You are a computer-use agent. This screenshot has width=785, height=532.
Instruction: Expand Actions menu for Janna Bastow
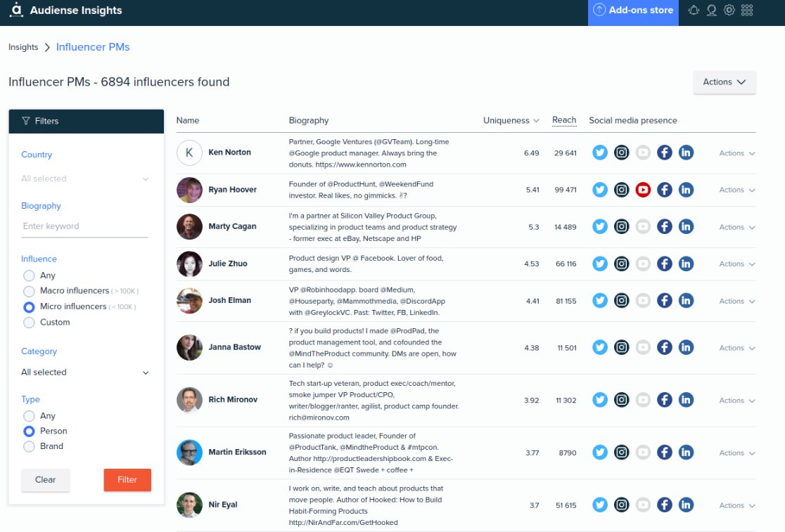click(x=737, y=347)
